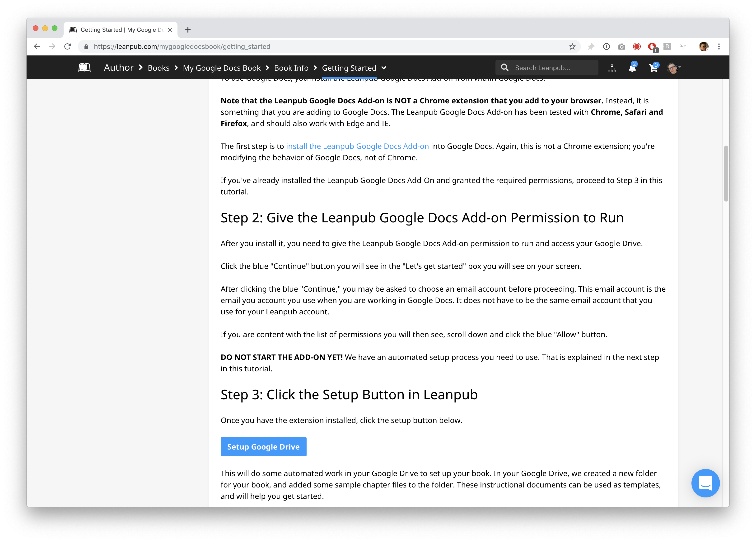The image size is (756, 542).
Task: Open the Chrome three-dot menu
Action: tap(719, 47)
